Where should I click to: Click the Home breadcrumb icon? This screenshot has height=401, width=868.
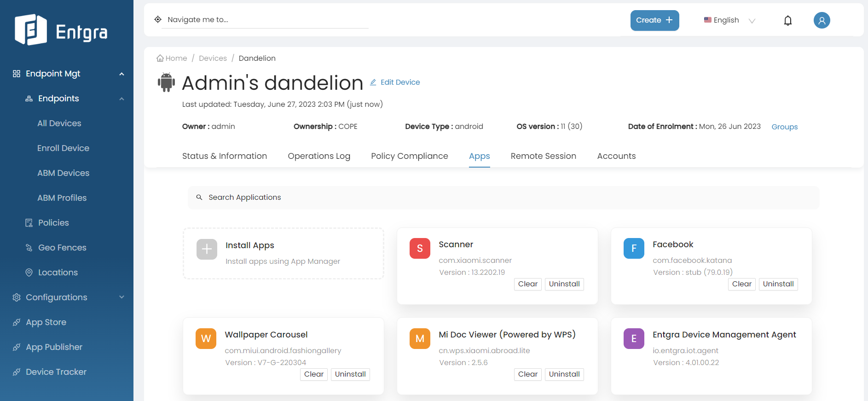[160, 58]
